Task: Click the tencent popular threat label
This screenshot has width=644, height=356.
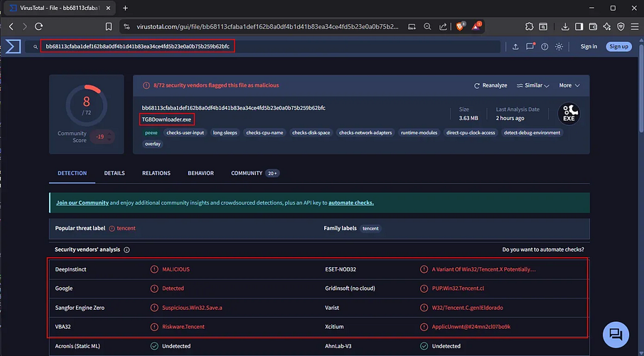Action: coord(126,228)
